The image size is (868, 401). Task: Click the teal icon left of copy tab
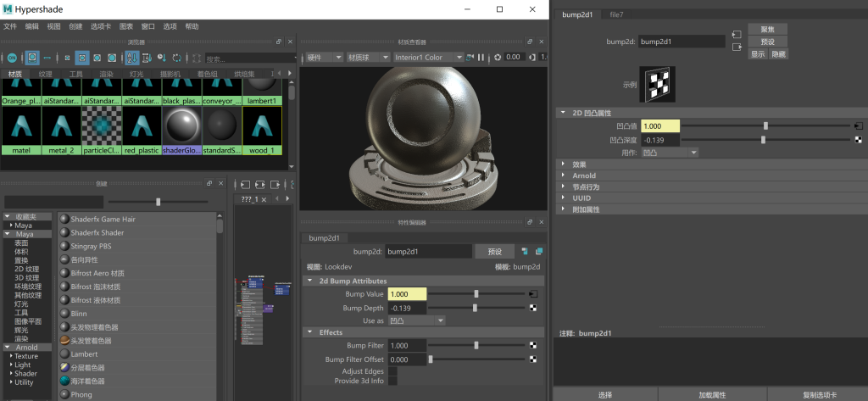pyautogui.click(x=525, y=252)
